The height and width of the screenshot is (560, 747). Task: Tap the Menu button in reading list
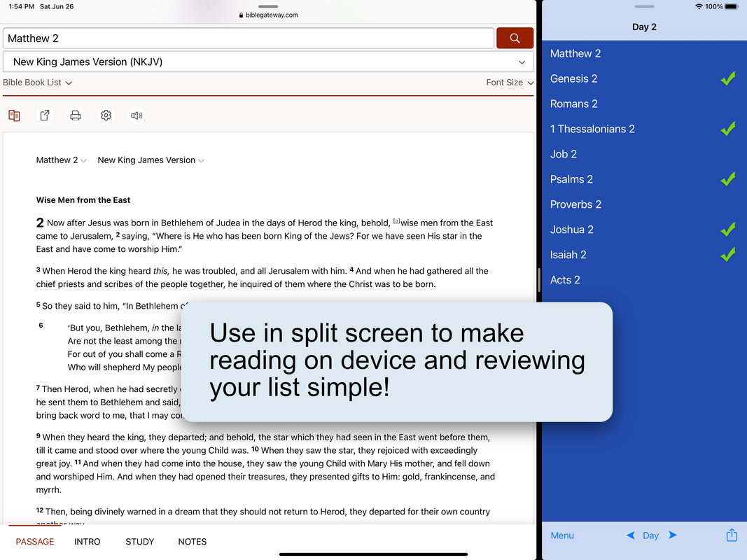click(562, 535)
